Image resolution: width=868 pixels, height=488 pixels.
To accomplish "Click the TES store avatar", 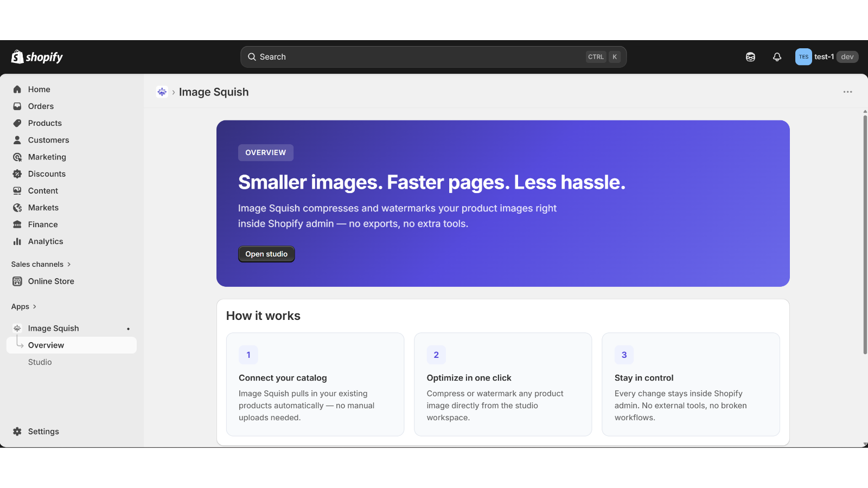I will 803,57.
